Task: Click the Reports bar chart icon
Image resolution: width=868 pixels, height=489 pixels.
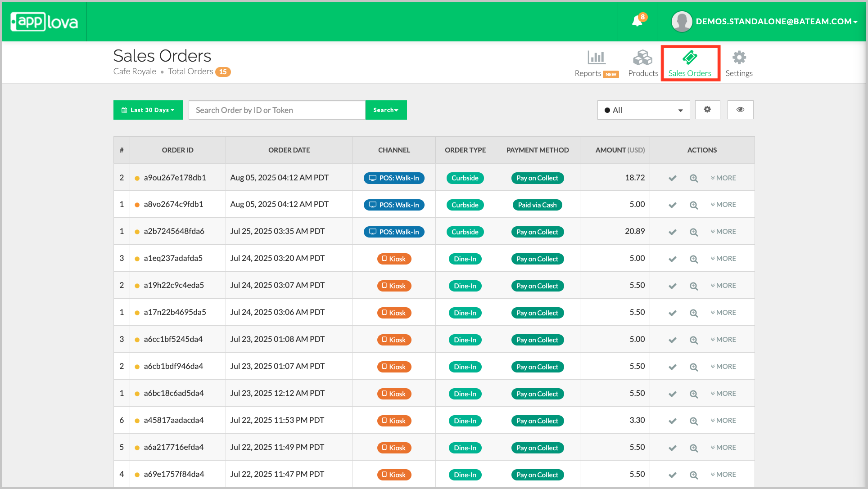Action: pos(596,58)
